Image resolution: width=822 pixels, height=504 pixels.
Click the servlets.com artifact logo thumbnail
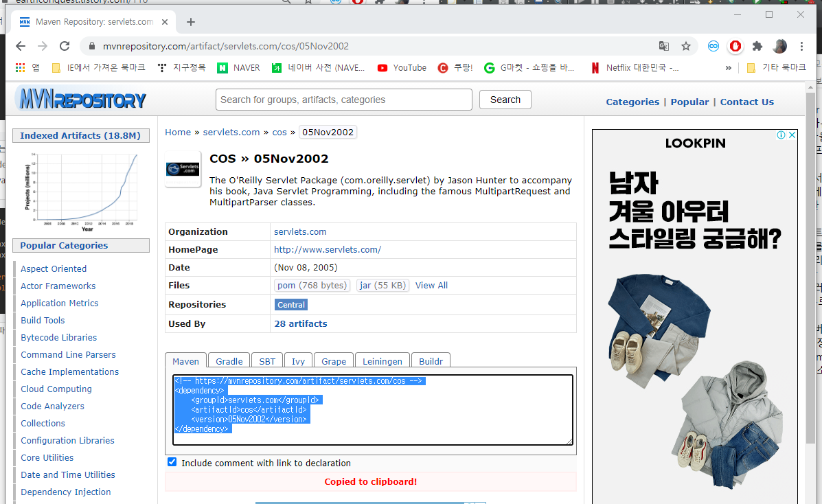(183, 169)
